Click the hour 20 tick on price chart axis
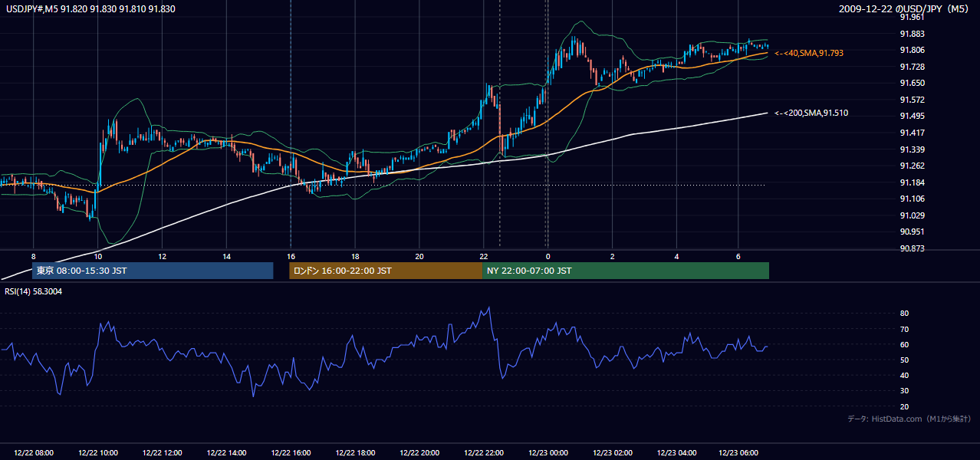The height and width of the screenshot is (460, 980). [x=419, y=256]
